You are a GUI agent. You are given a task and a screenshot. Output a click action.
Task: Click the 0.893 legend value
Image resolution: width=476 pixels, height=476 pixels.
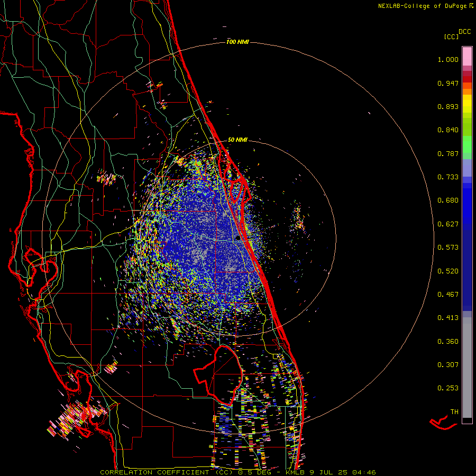click(448, 106)
